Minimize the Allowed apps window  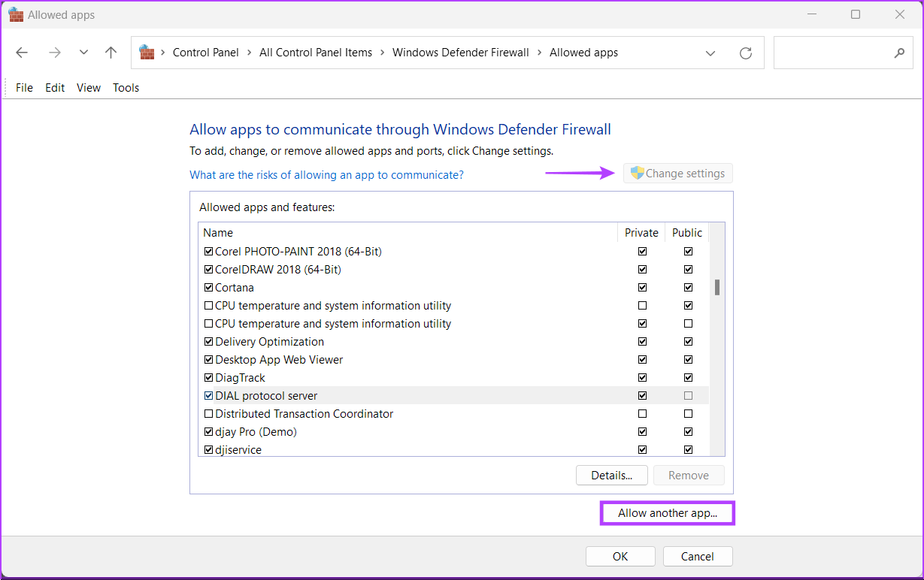point(811,14)
